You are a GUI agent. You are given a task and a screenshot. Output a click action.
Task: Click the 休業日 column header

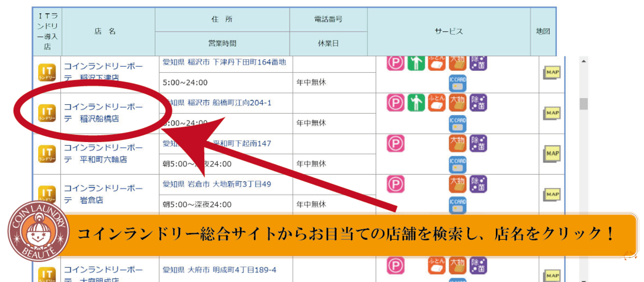tap(328, 44)
